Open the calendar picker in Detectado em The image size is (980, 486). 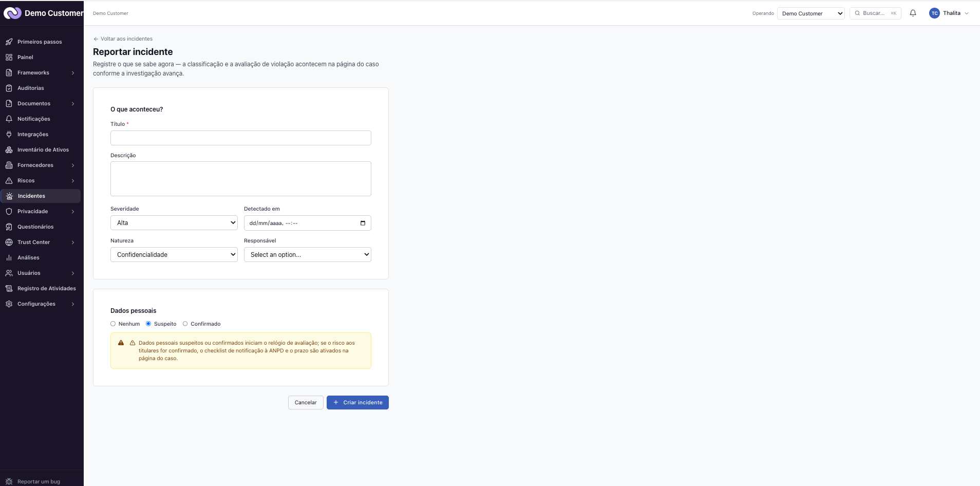363,223
